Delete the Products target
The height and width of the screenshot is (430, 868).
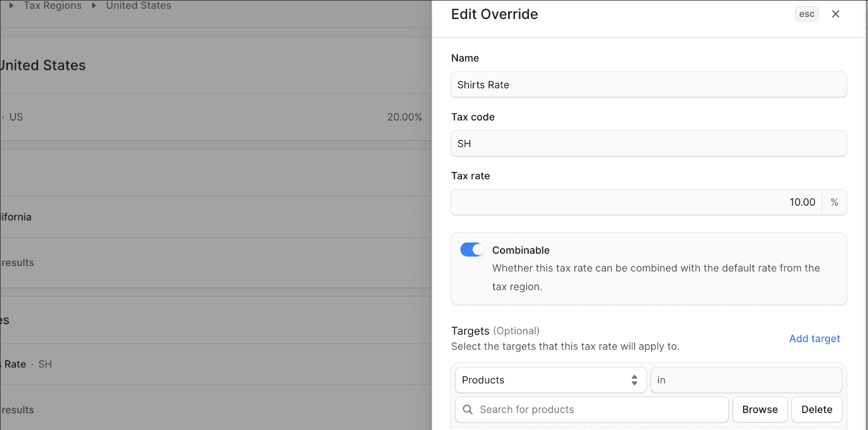817,410
